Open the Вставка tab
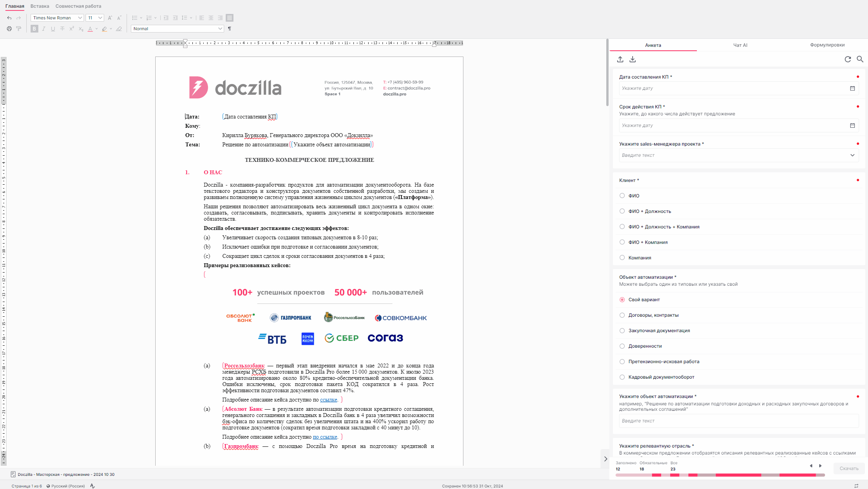Image resolution: width=868 pixels, height=489 pixels. 40,6
